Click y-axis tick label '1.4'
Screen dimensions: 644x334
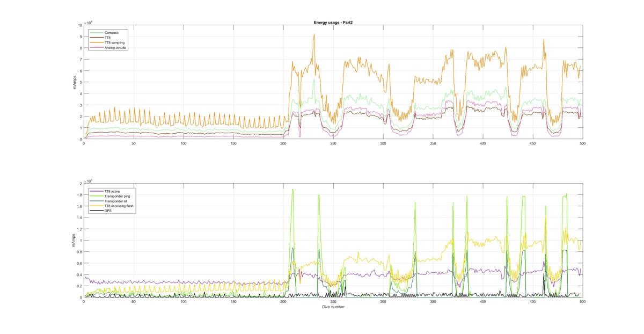pyautogui.click(x=79, y=218)
